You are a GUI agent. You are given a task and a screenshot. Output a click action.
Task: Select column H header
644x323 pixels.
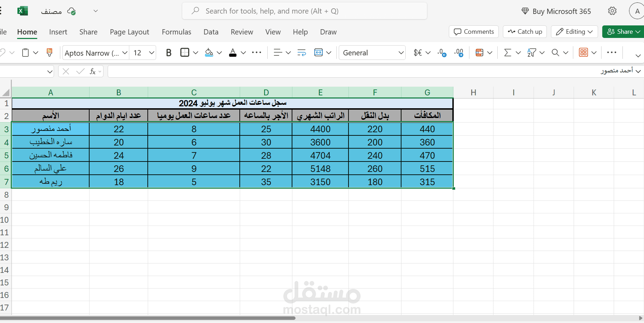[473, 93]
